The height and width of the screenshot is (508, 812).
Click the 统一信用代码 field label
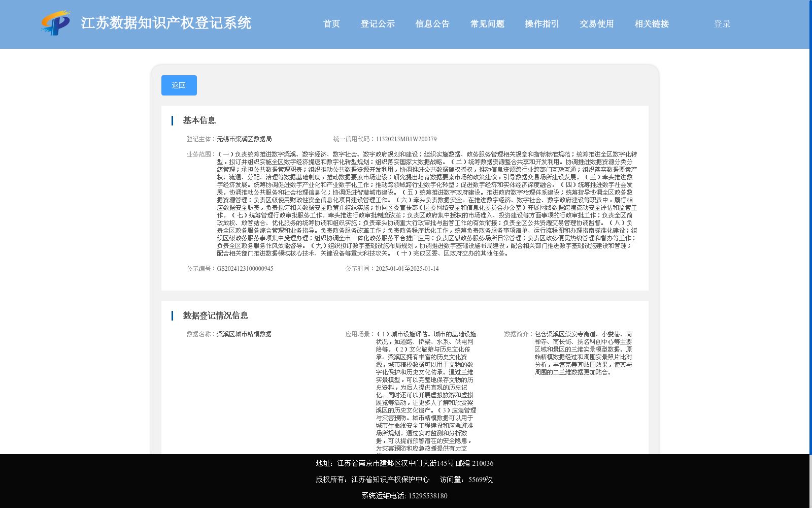(x=354, y=139)
